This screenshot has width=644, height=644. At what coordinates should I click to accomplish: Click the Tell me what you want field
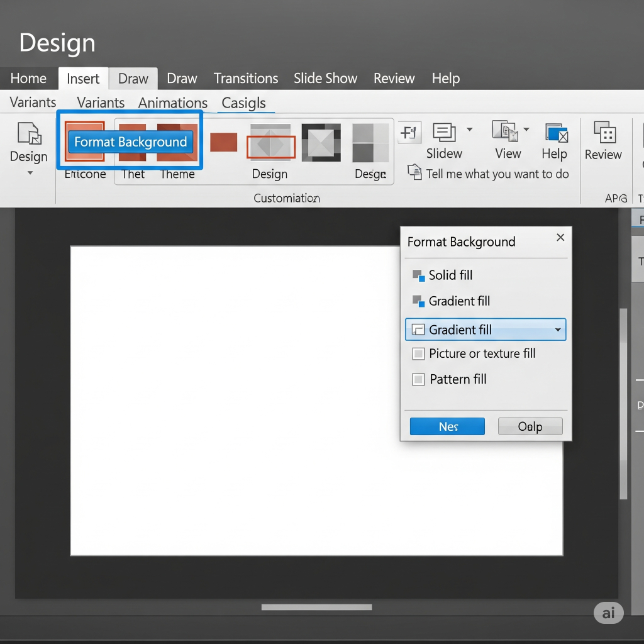pyautogui.click(x=497, y=174)
